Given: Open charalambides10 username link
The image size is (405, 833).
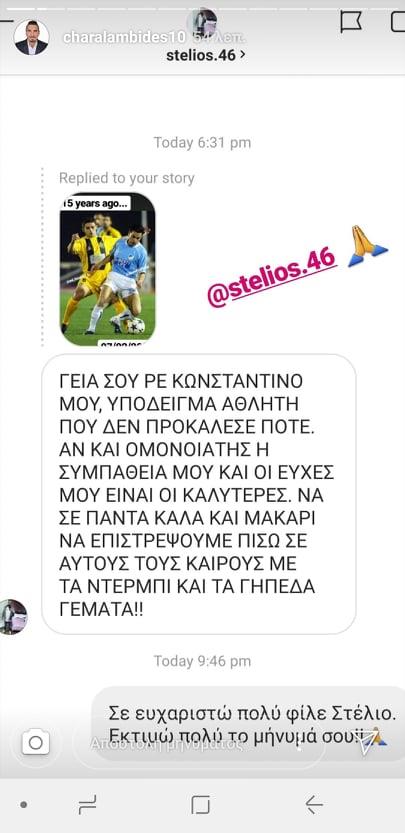Looking at the screenshot, I should pyautogui.click(x=124, y=38).
